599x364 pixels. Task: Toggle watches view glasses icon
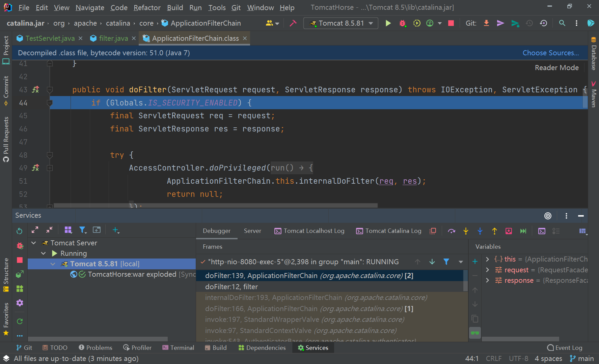tap(475, 333)
